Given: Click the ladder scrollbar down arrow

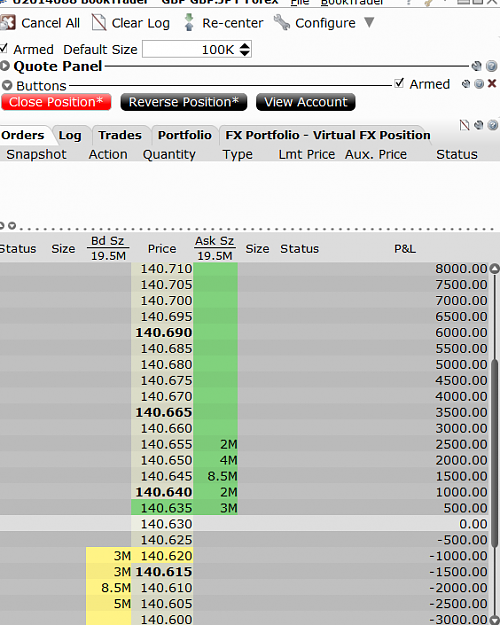Looking at the screenshot, I should click(494, 621).
